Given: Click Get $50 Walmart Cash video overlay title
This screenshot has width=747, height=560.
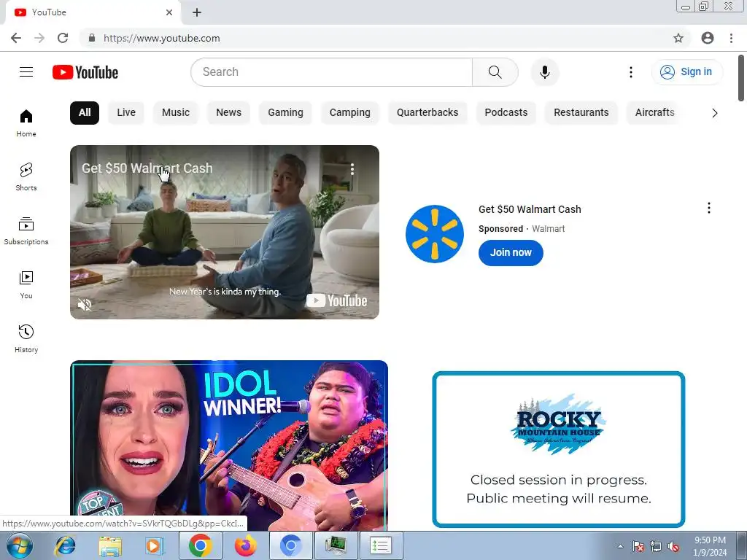Looking at the screenshot, I should tap(147, 168).
